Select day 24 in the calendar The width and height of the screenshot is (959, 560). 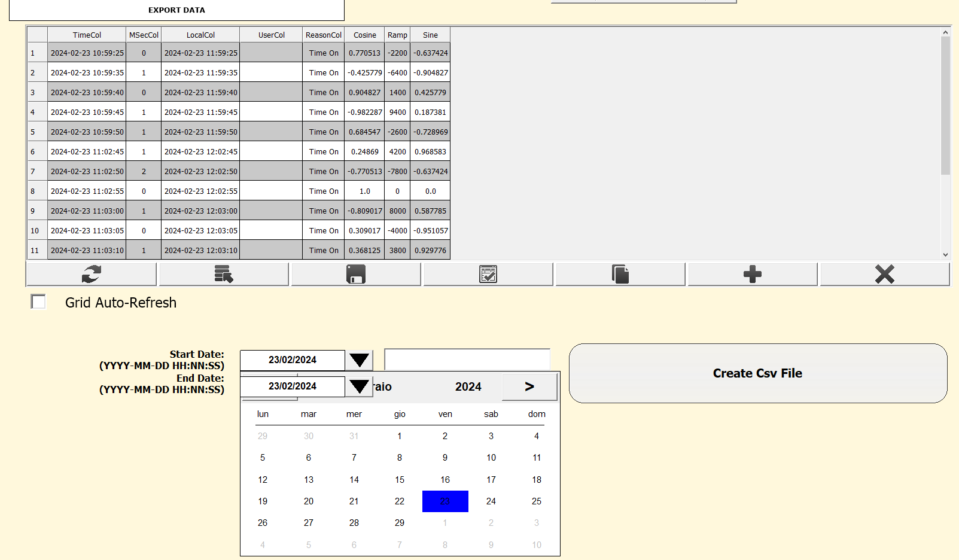coord(491,501)
